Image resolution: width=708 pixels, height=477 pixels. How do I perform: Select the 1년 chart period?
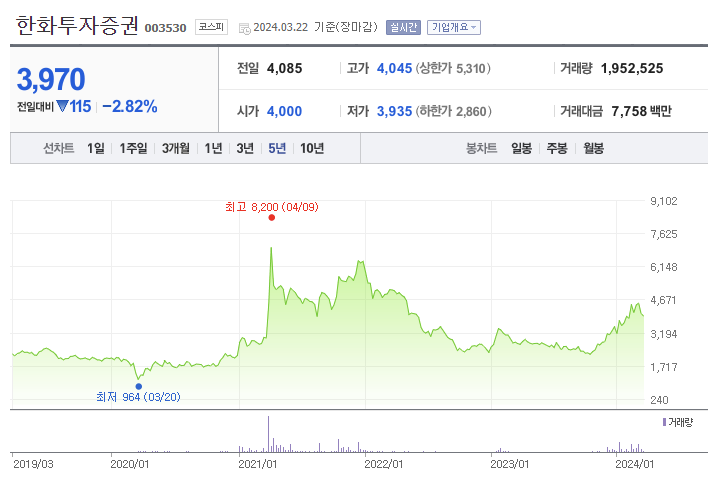[x=213, y=148]
